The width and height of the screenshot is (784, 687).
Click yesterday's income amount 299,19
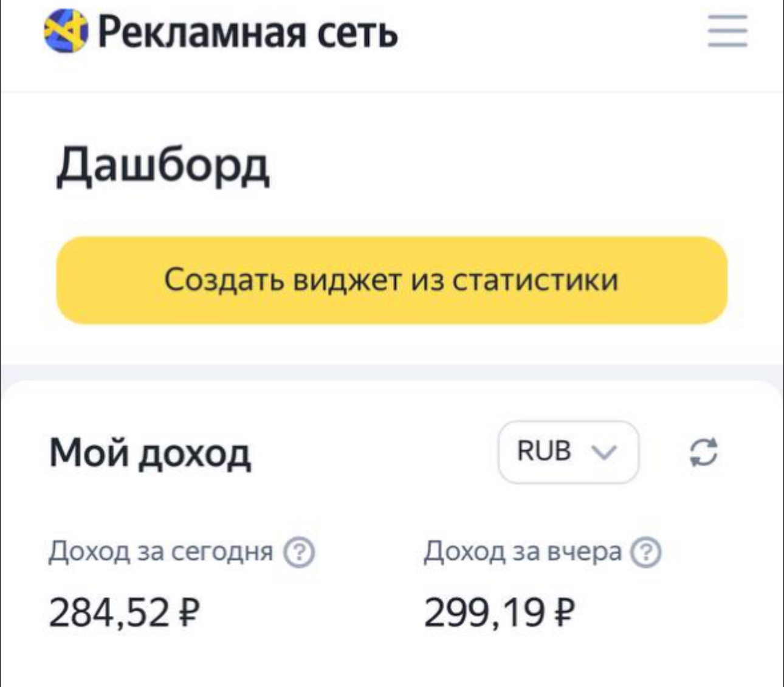point(484,612)
